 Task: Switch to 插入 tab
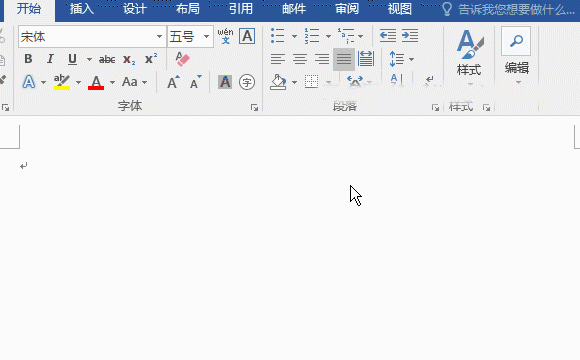[82, 9]
